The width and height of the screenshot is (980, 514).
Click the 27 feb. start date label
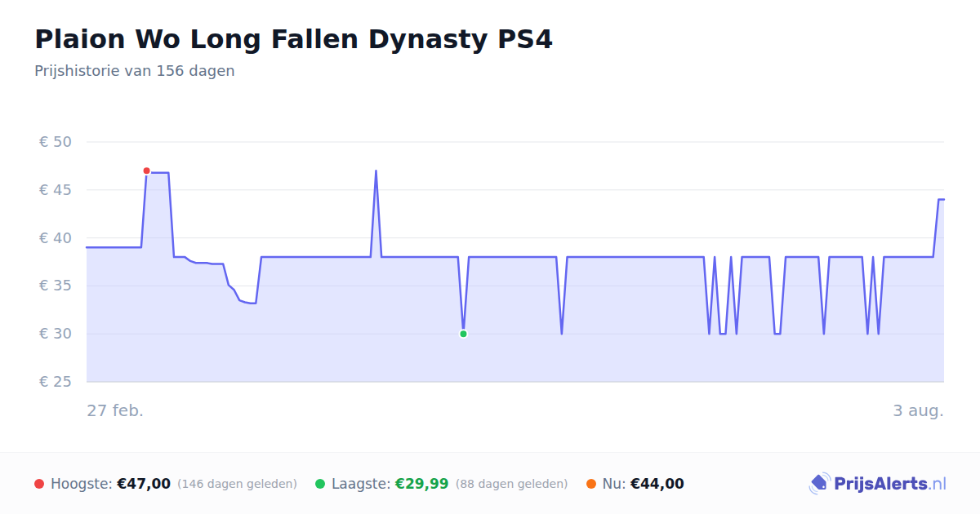pyautogui.click(x=115, y=410)
